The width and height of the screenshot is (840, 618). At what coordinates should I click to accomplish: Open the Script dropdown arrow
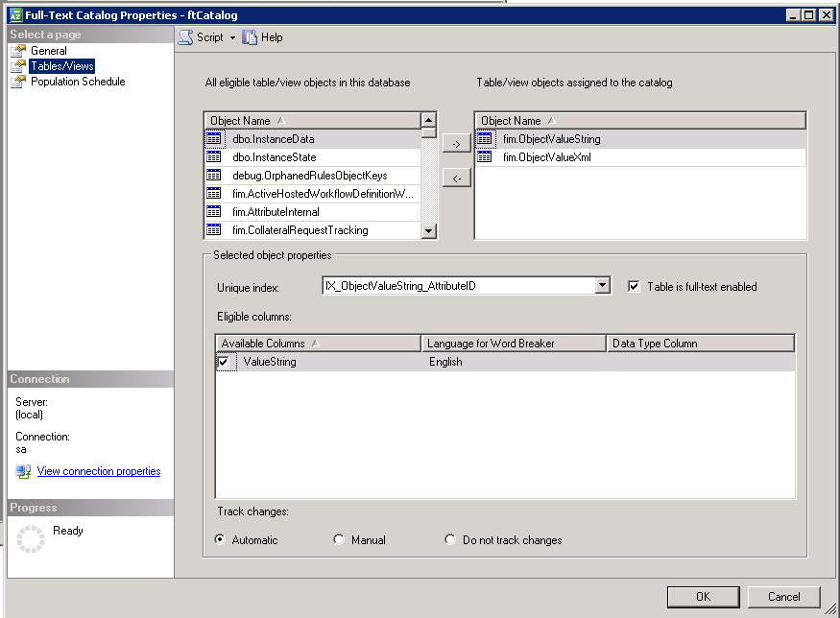click(x=232, y=37)
